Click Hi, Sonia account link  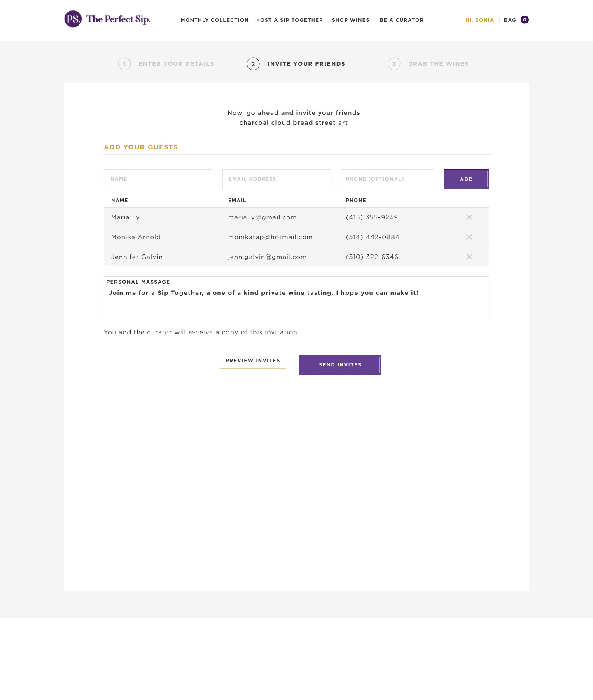(x=479, y=20)
